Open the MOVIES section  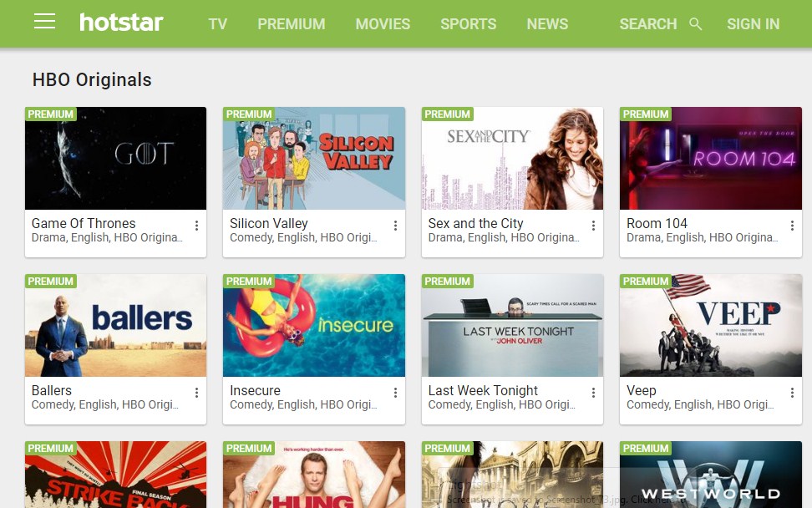383,24
